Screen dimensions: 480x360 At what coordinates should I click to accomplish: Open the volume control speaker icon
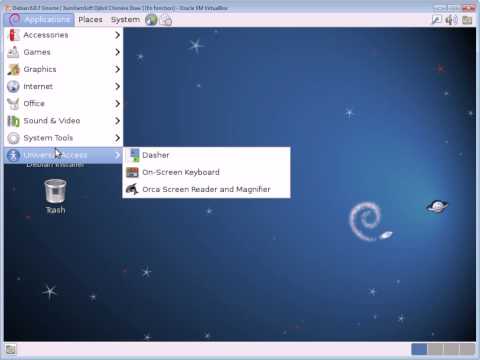[x=451, y=20]
